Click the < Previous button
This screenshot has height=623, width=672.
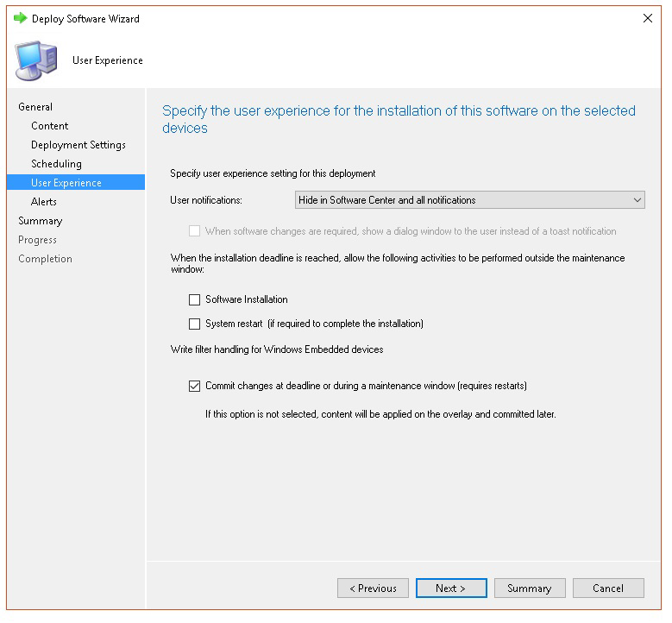pos(373,588)
